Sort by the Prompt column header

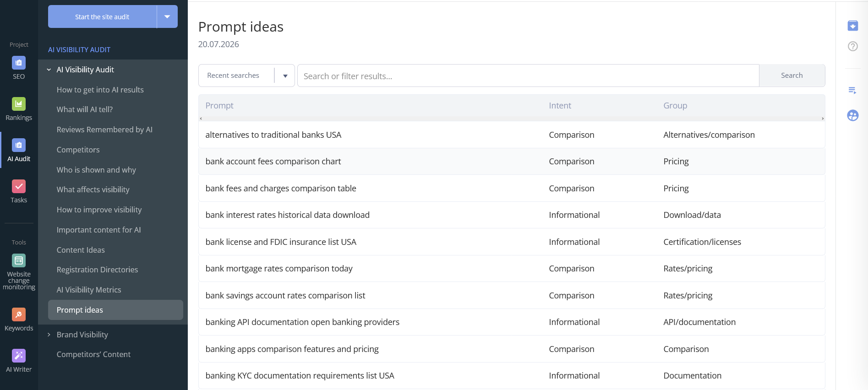(x=219, y=106)
